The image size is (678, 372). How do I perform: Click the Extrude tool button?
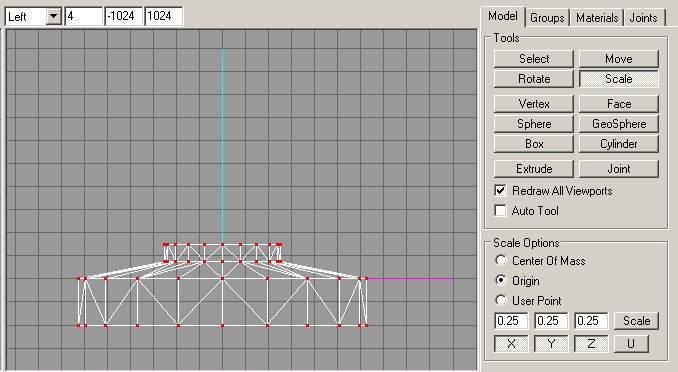pyautogui.click(x=534, y=169)
